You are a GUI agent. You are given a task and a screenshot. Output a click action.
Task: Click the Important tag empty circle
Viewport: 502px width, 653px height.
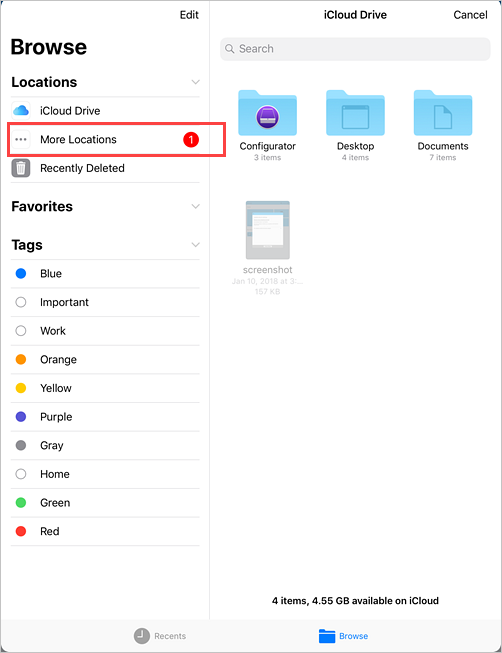21,302
